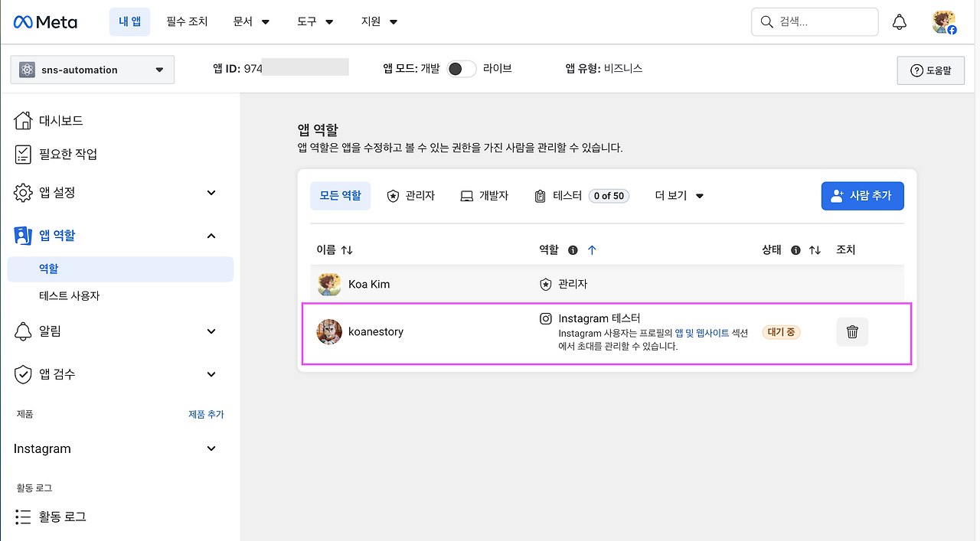Click the 0 of 50 tester count badge

point(609,196)
